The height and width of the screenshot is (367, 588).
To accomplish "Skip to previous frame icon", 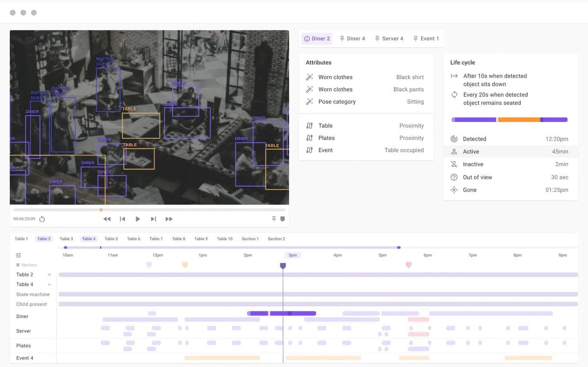I will (122, 219).
